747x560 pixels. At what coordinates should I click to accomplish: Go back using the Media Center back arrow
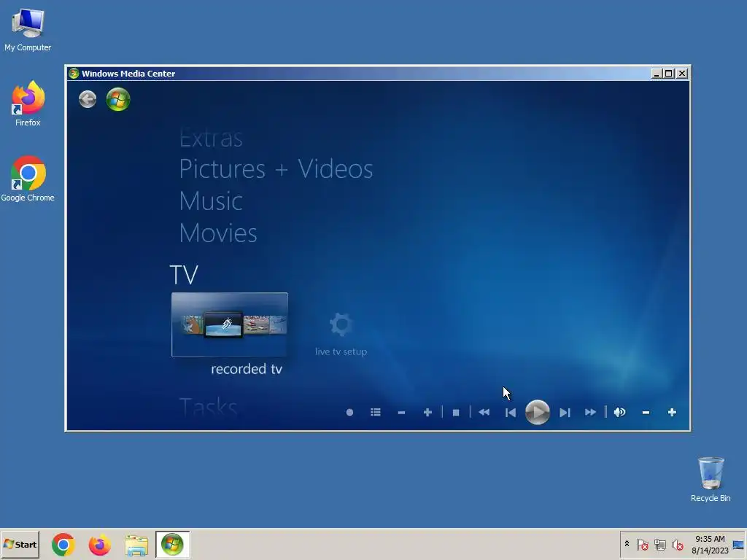(88, 99)
